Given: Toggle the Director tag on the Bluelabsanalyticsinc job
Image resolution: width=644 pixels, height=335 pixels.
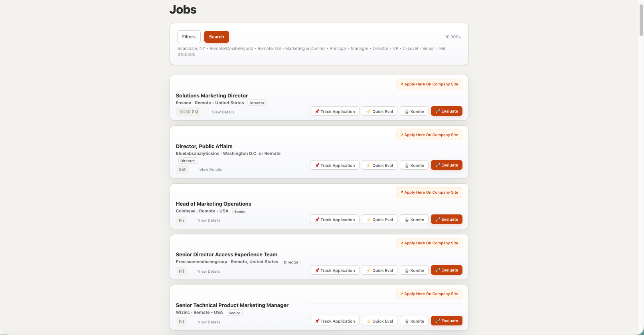Looking at the screenshot, I should 188,161.
